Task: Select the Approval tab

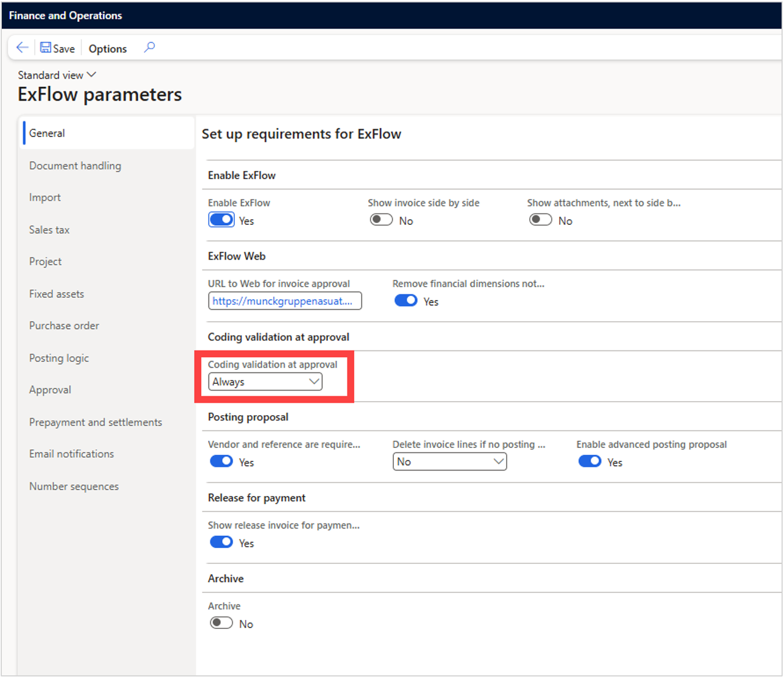Action: [x=50, y=390]
